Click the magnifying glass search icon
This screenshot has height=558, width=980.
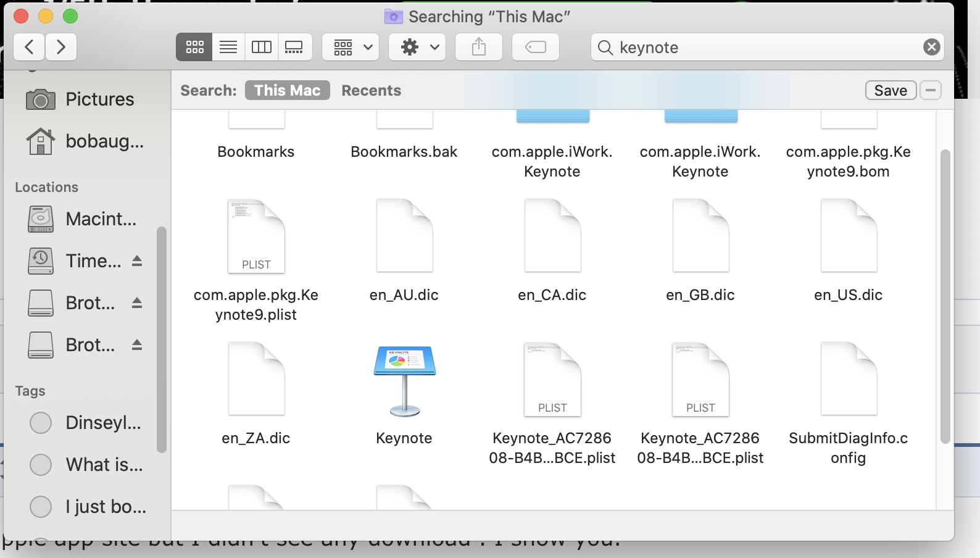tap(605, 48)
